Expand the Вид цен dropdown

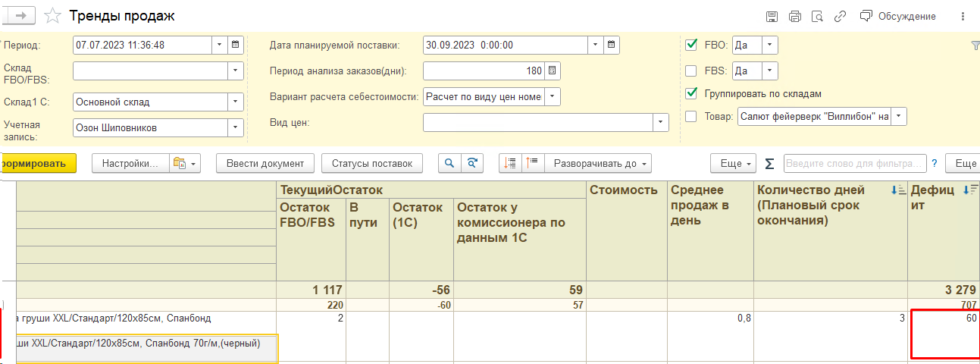[662, 122]
